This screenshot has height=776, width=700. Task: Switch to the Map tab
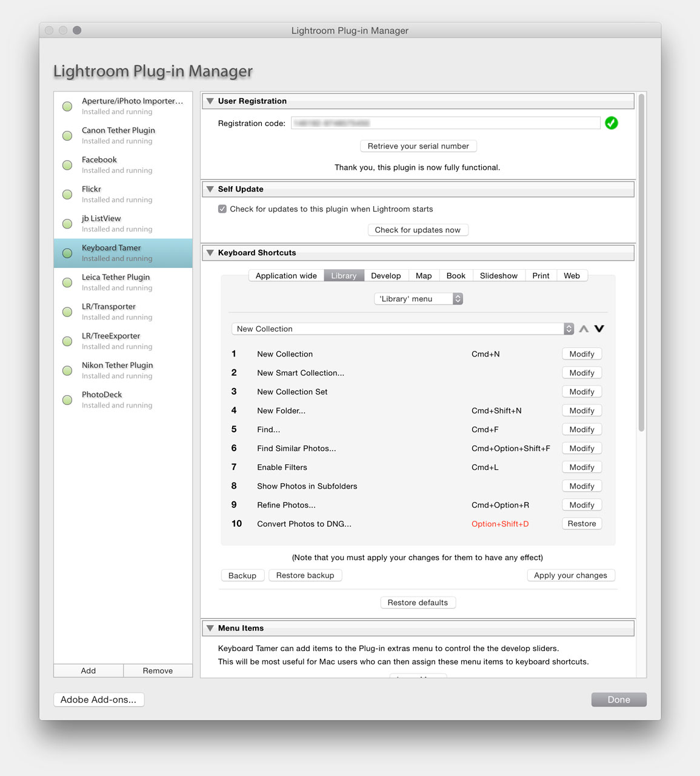(x=424, y=276)
